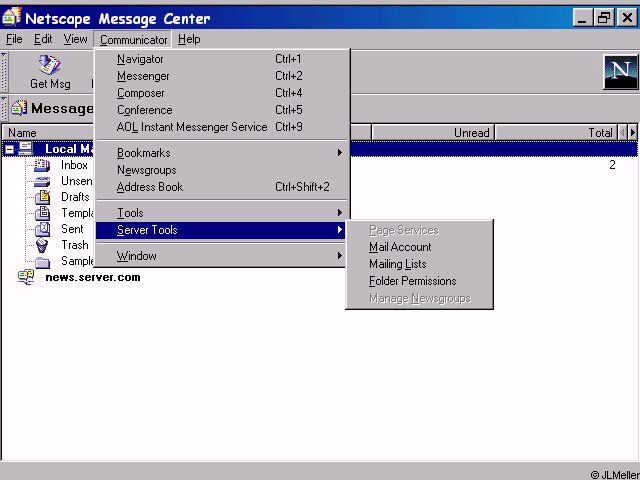
Task: Open the File menu
Action: coord(14,39)
